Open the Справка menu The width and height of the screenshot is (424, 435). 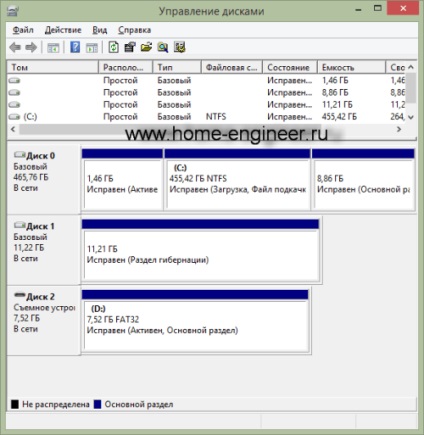coord(134,30)
